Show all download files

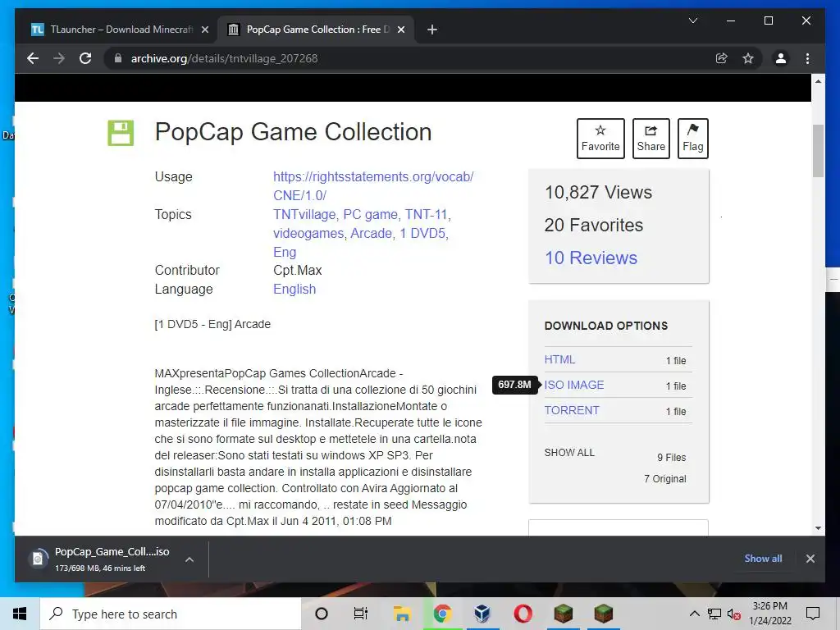pyautogui.click(x=569, y=453)
